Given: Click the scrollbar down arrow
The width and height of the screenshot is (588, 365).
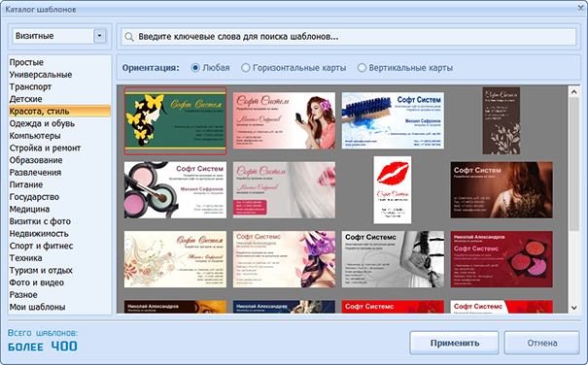Looking at the screenshot, I should click(x=573, y=308).
